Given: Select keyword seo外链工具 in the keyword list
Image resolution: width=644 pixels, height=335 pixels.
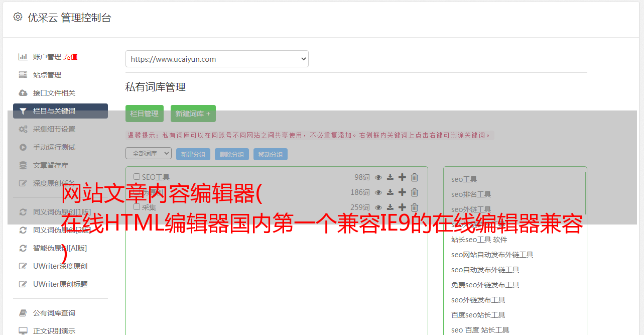Looking at the screenshot, I should [471, 209].
